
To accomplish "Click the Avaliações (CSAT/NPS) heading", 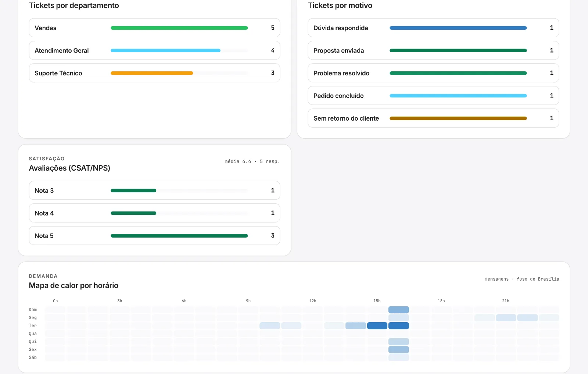I will tap(69, 168).
